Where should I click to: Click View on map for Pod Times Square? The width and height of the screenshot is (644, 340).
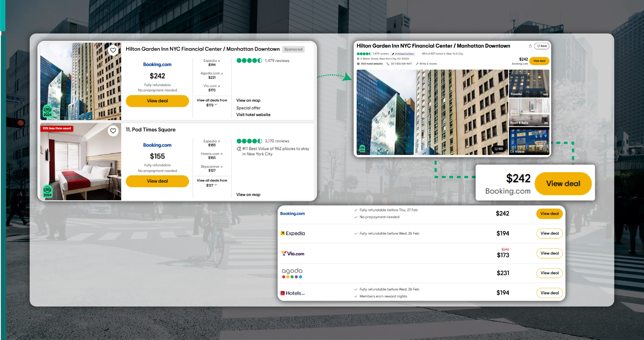click(x=248, y=195)
